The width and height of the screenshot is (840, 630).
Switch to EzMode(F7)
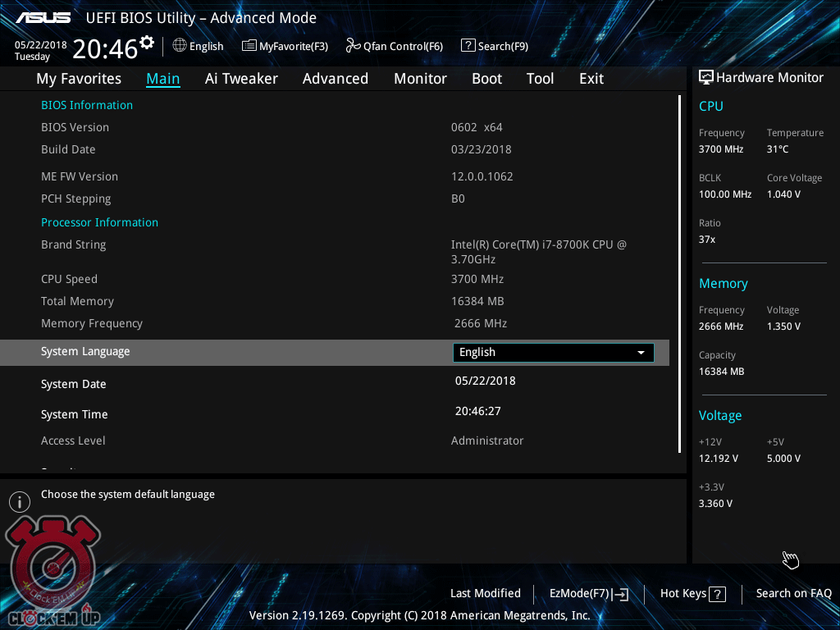coord(588,594)
